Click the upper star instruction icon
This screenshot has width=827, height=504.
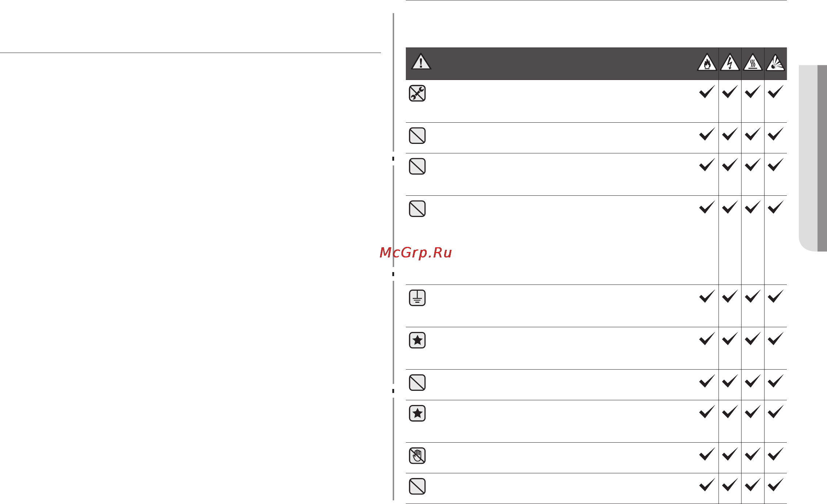[x=417, y=340]
